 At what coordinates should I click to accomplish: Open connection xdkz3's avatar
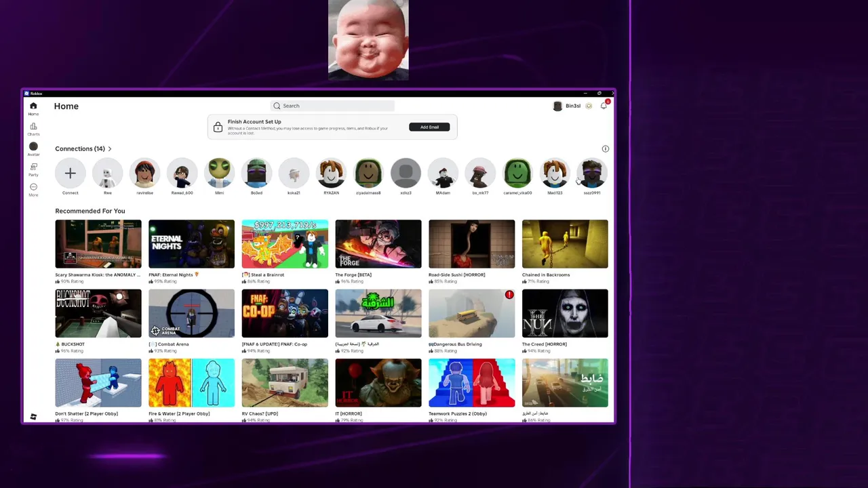406,174
